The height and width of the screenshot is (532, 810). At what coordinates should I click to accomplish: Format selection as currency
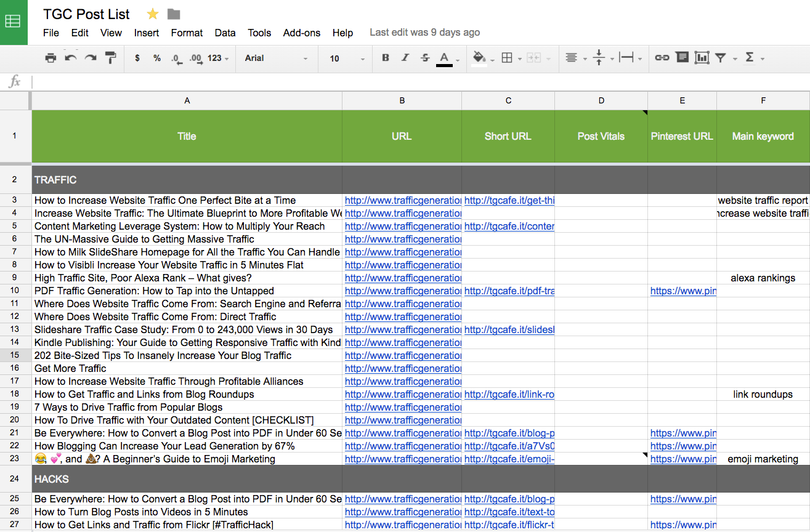[138, 58]
